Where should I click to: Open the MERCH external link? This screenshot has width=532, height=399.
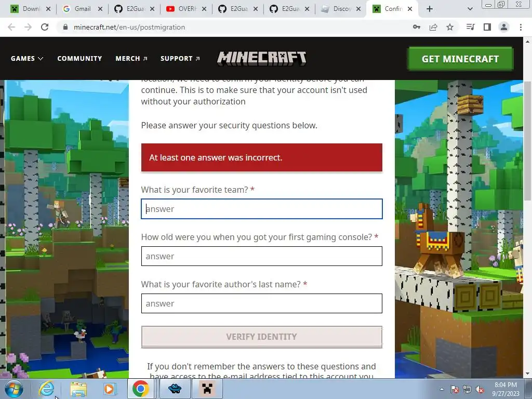[x=131, y=58]
